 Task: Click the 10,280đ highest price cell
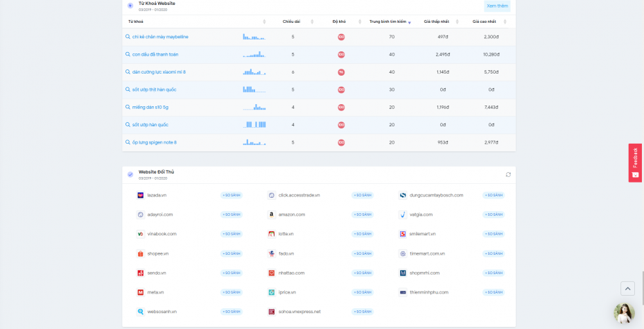point(491,54)
